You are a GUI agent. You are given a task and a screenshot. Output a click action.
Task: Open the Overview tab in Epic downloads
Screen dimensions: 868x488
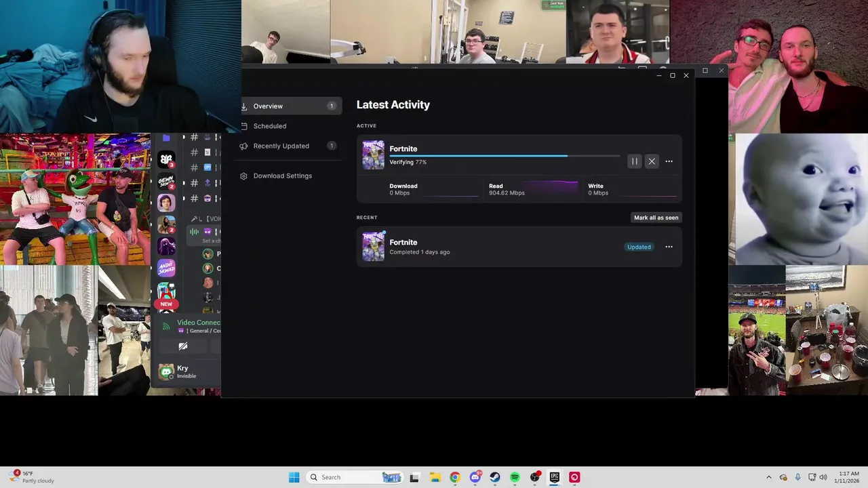click(291, 106)
